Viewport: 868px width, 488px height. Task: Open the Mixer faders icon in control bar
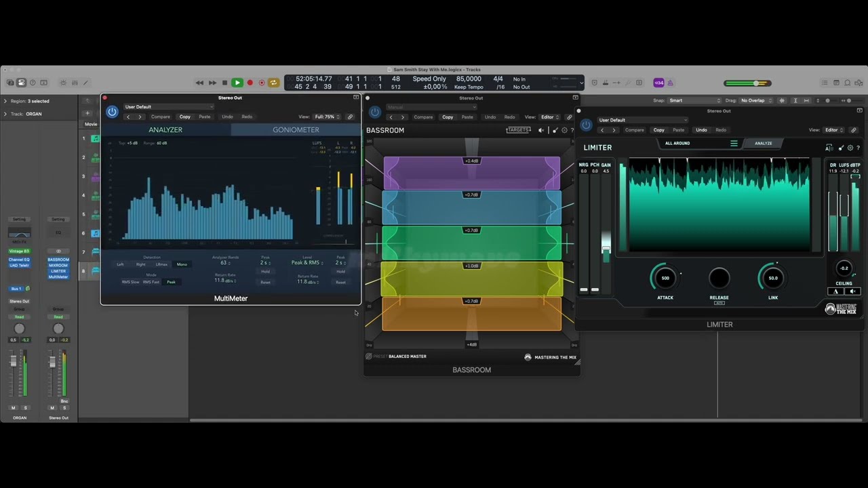point(75,83)
